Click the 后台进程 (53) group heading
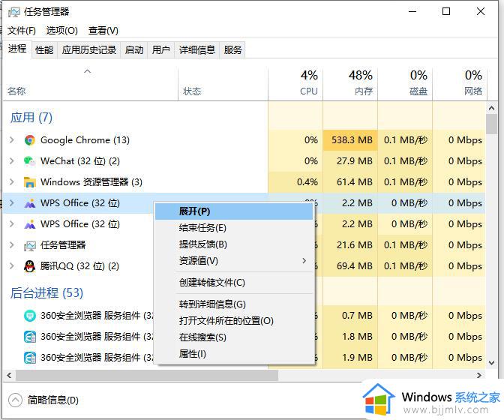The width and height of the screenshot is (504, 420). pos(46,293)
